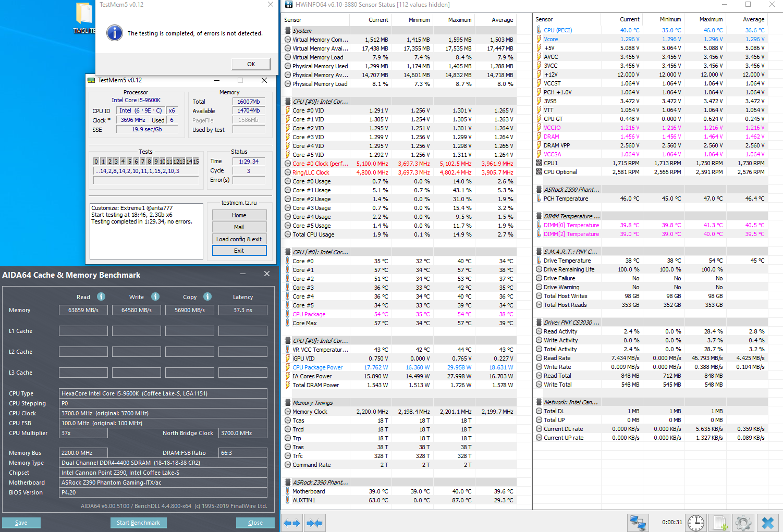
Task: Click TestMem5 memory chip title bar icon
Action: tap(91, 80)
